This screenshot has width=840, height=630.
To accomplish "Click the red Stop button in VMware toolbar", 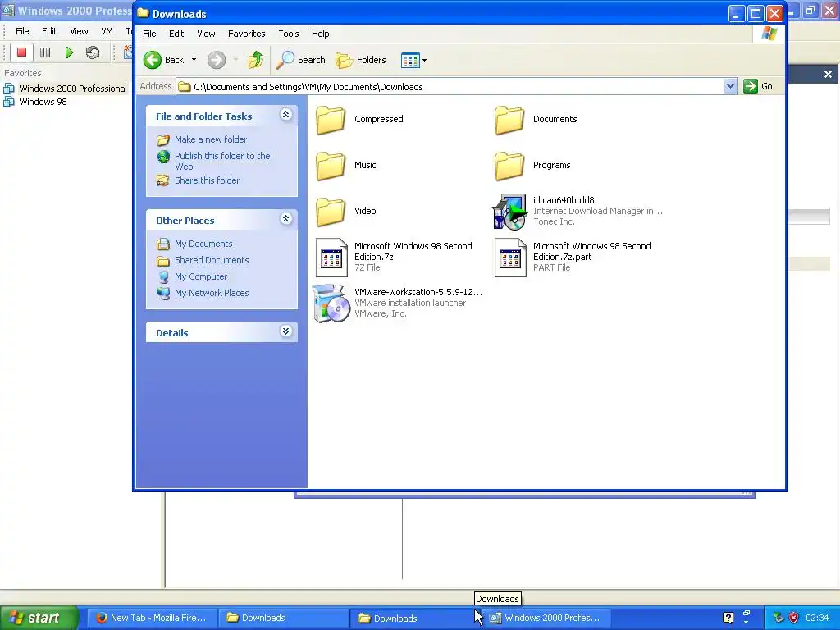I will [21, 52].
